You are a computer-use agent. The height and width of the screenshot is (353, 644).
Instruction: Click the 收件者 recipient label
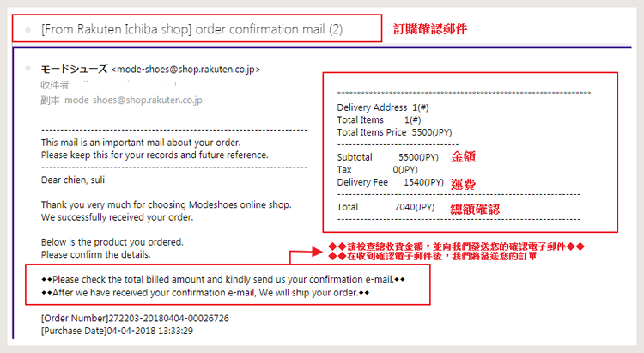(55, 85)
